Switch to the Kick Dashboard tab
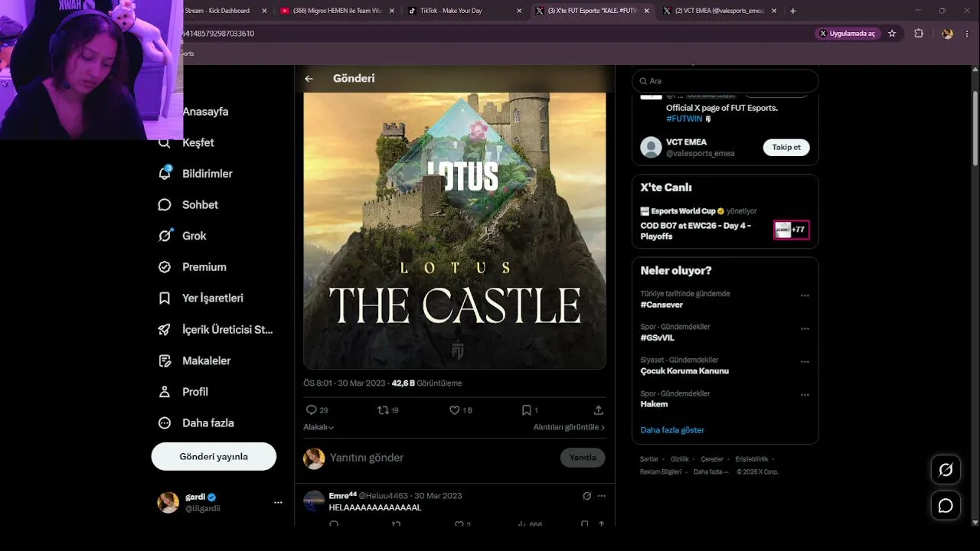 click(217, 11)
